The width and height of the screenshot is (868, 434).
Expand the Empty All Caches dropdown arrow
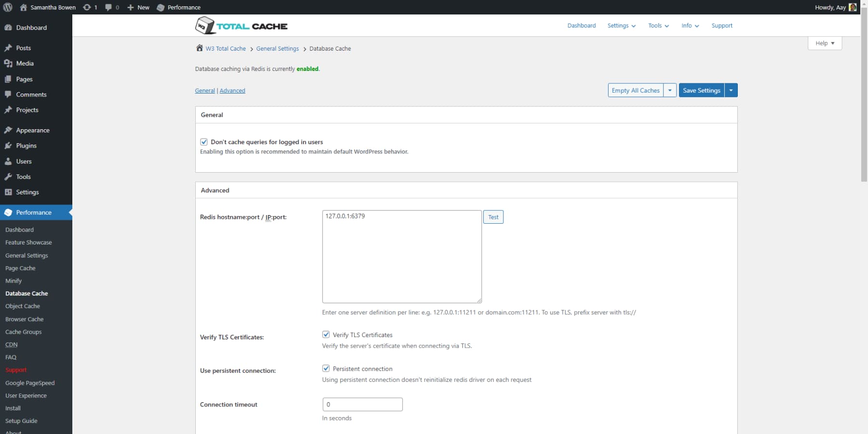pos(670,90)
